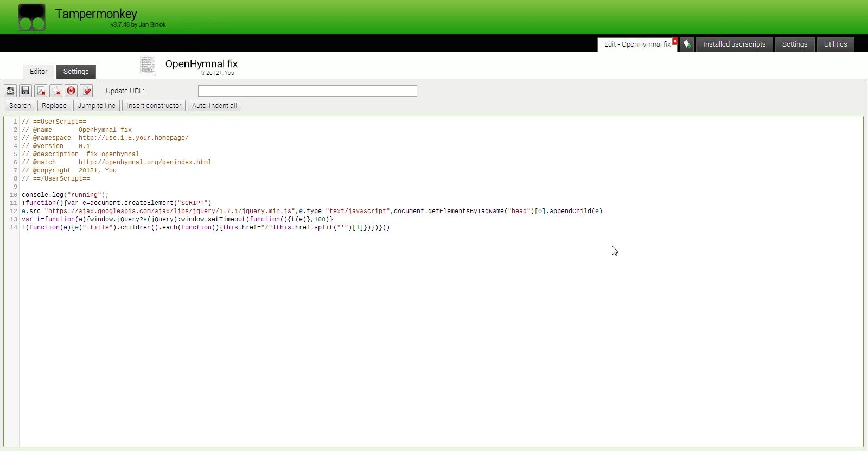Switch to the Edit - OpenHymnal fix tab
Image resolution: width=868 pixels, height=454 pixels.
(637, 44)
